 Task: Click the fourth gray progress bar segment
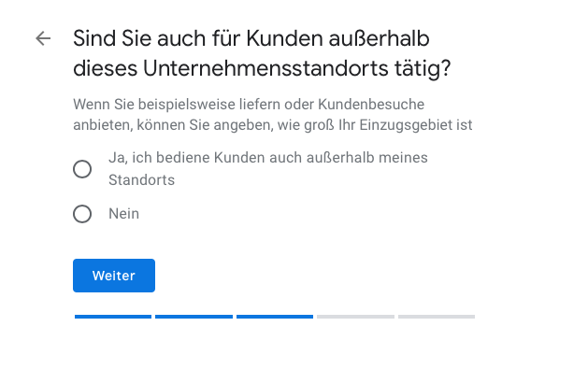click(355, 317)
